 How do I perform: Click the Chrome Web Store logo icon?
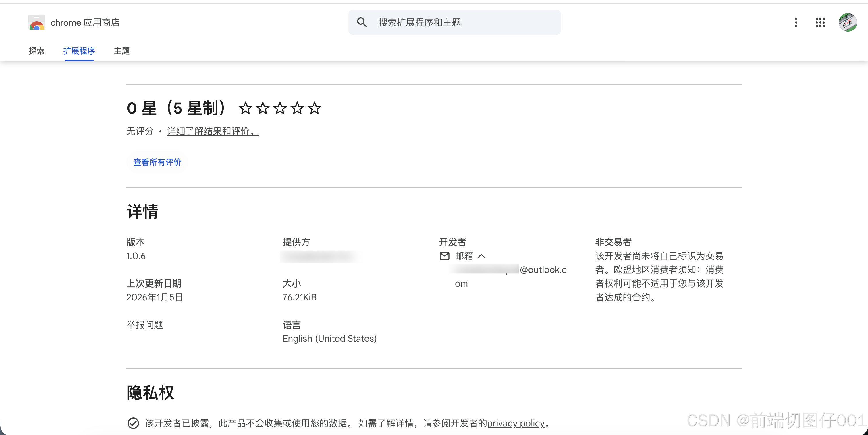pyautogui.click(x=37, y=23)
